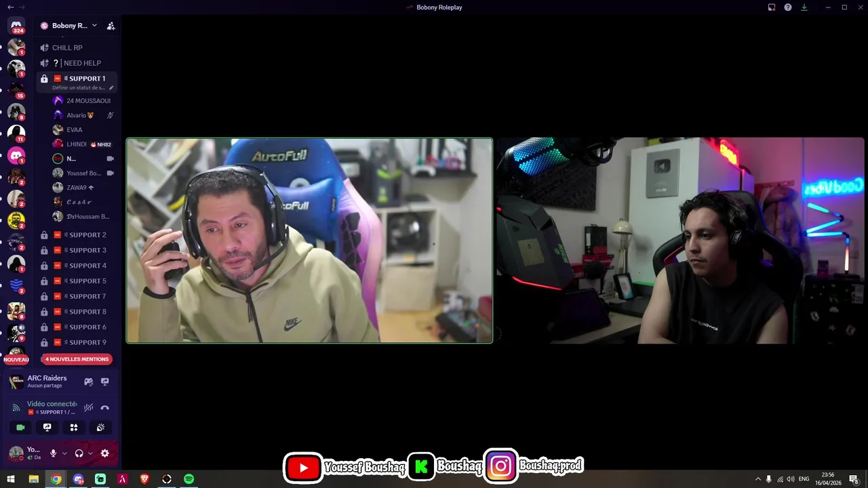This screenshot has width=868, height=488.
Task: Open Brave browser from the taskbar
Action: pos(144,479)
